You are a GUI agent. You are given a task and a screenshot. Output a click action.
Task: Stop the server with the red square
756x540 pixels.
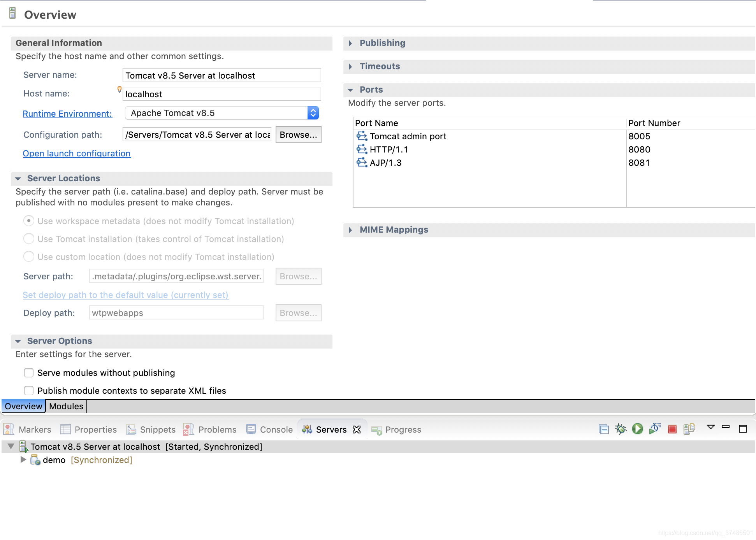pyautogui.click(x=672, y=429)
